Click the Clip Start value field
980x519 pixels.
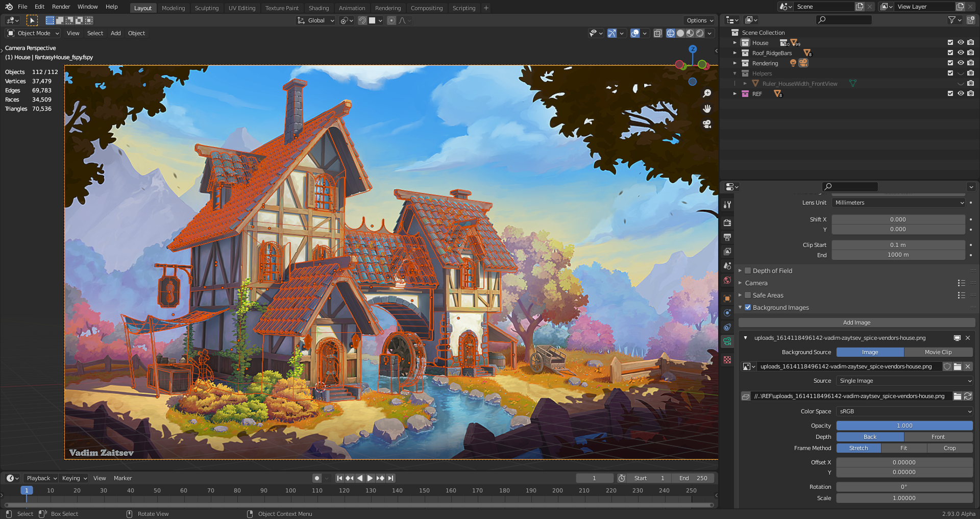898,245
